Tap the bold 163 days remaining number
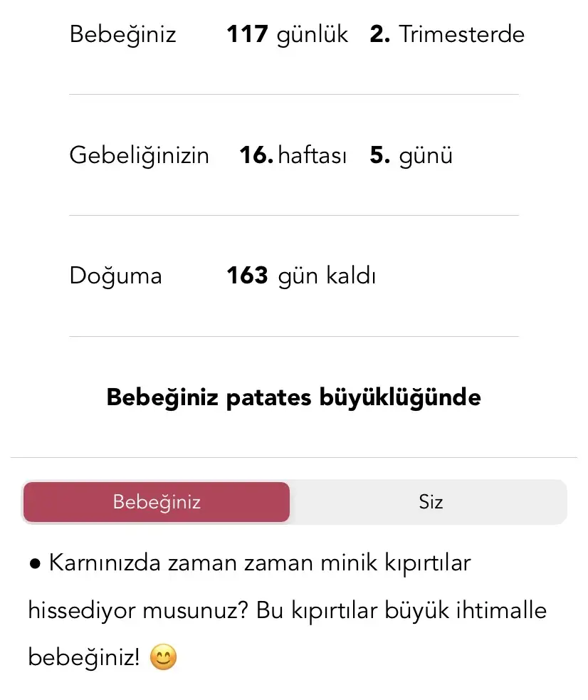 [247, 276]
